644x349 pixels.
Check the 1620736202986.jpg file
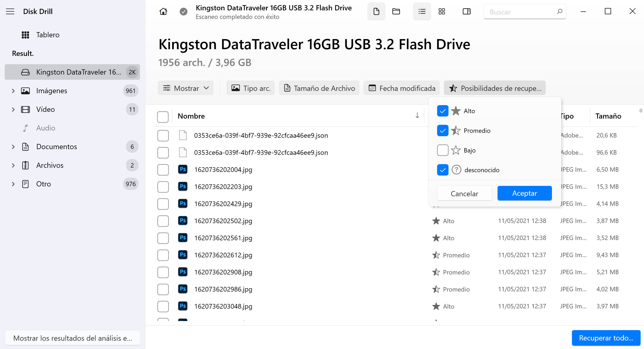click(x=163, y=289)
